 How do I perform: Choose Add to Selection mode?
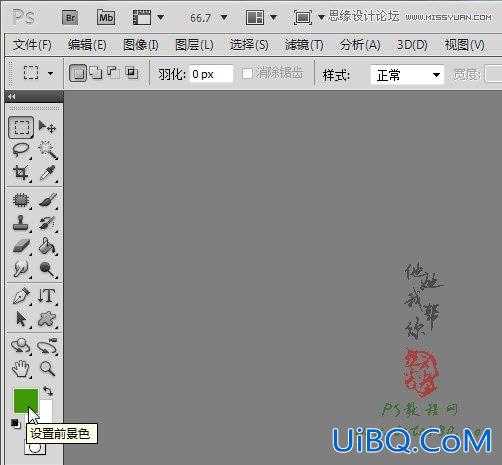tap(96, 73)
